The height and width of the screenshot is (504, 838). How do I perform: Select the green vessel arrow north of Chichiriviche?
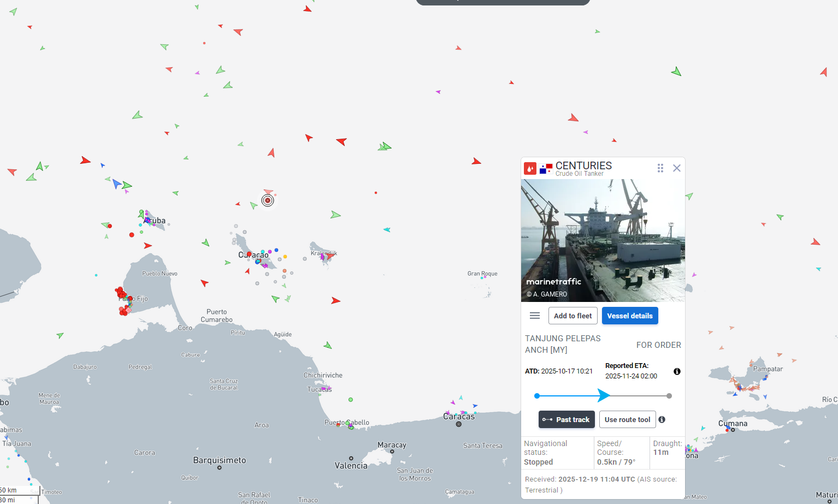pyautogui.click(x=328, y=345)
